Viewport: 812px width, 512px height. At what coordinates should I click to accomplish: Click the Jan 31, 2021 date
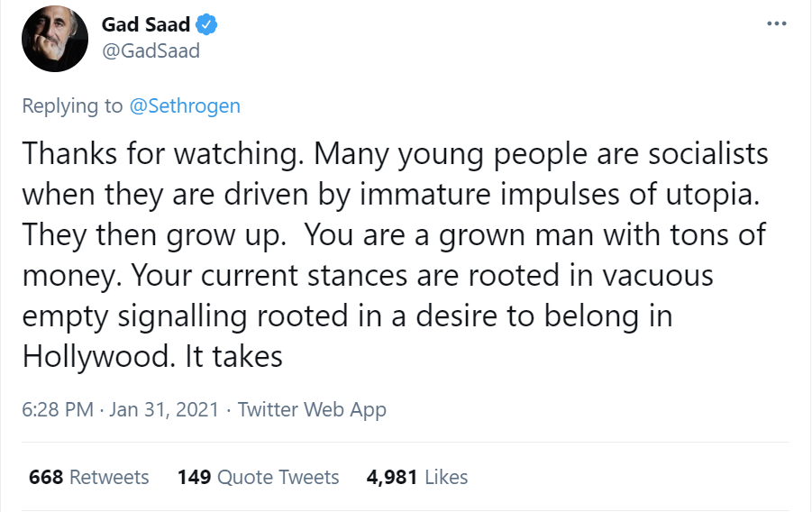165,409
